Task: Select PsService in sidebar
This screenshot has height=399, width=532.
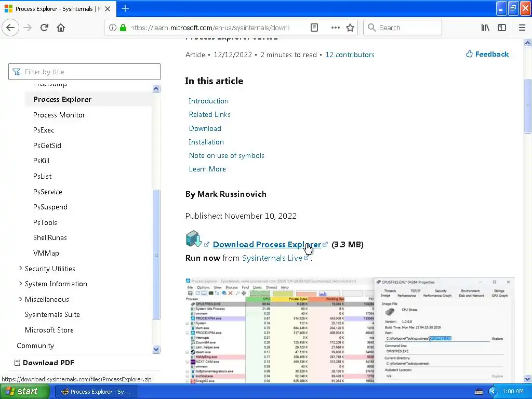Action: click(47, 192)
